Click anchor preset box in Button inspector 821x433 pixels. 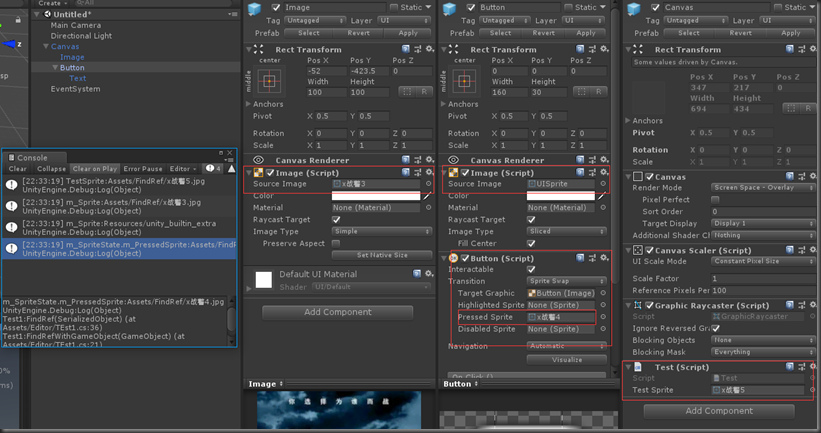(464, 81)
